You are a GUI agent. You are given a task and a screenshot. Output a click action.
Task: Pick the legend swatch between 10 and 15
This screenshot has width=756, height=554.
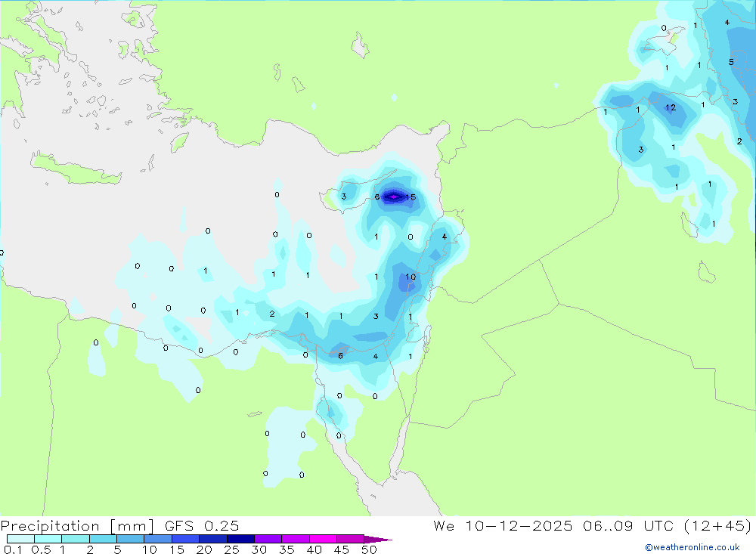tap(158, 539)
